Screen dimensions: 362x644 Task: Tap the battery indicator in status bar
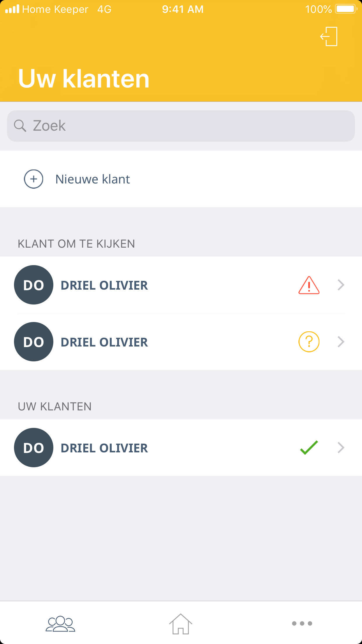click(346, 9)
